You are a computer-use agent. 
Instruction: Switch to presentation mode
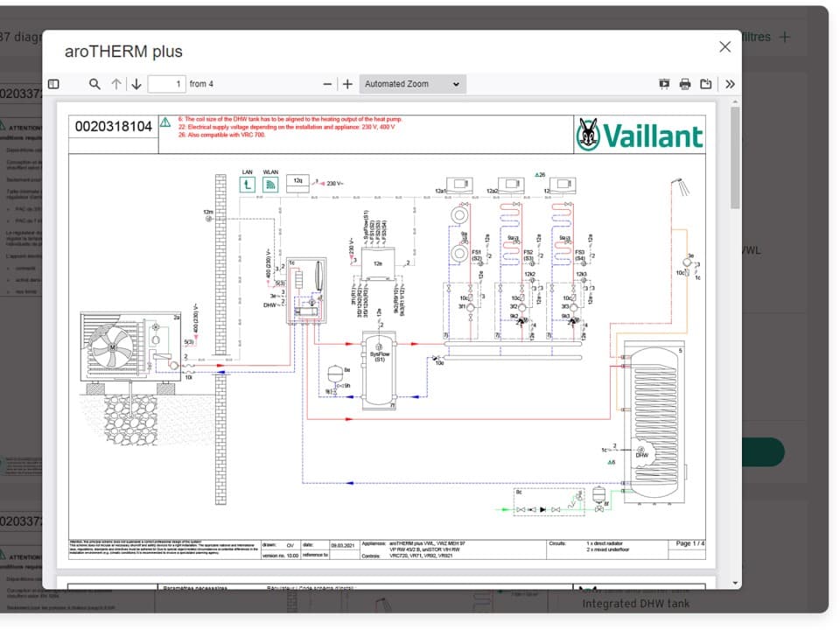click(664, 84)
